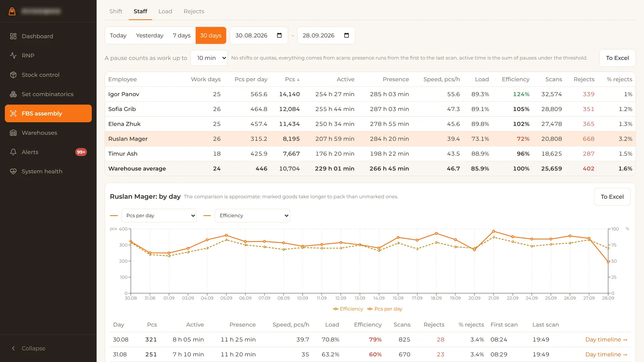Open the pause threshold 10 min dropdown
Image resolution: width=644 pixels, height=362 pixels.
[x=209, y=58]
